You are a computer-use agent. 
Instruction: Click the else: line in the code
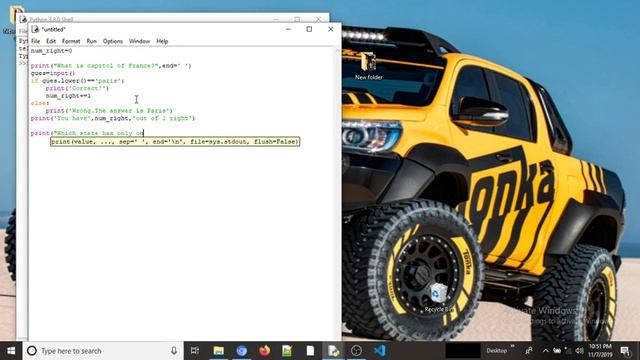click(40, 103)
